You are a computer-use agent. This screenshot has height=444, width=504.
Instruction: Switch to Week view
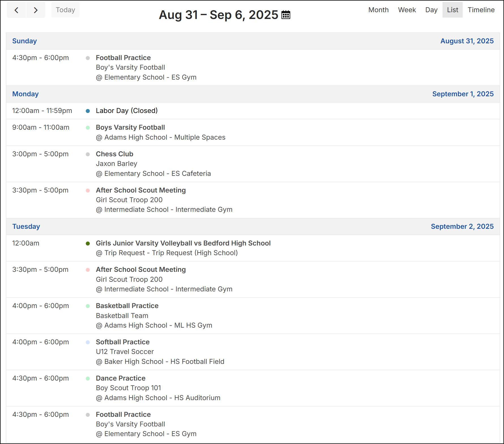coord(407,10)
